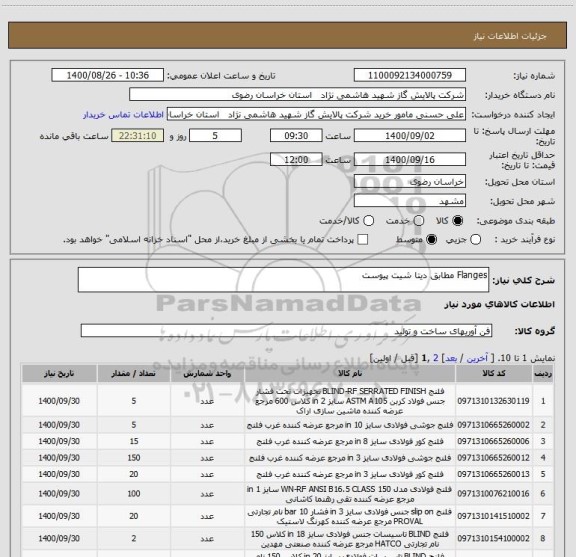Click the price validity date 1400/09/16
576x557 pixels.
410,159
